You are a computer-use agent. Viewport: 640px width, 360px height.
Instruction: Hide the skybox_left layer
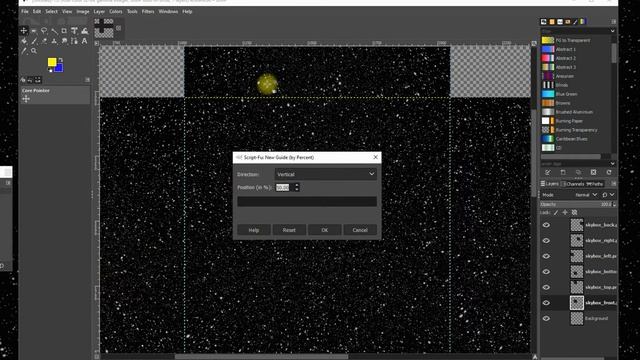pyautogui.click(x=546, y=256)
